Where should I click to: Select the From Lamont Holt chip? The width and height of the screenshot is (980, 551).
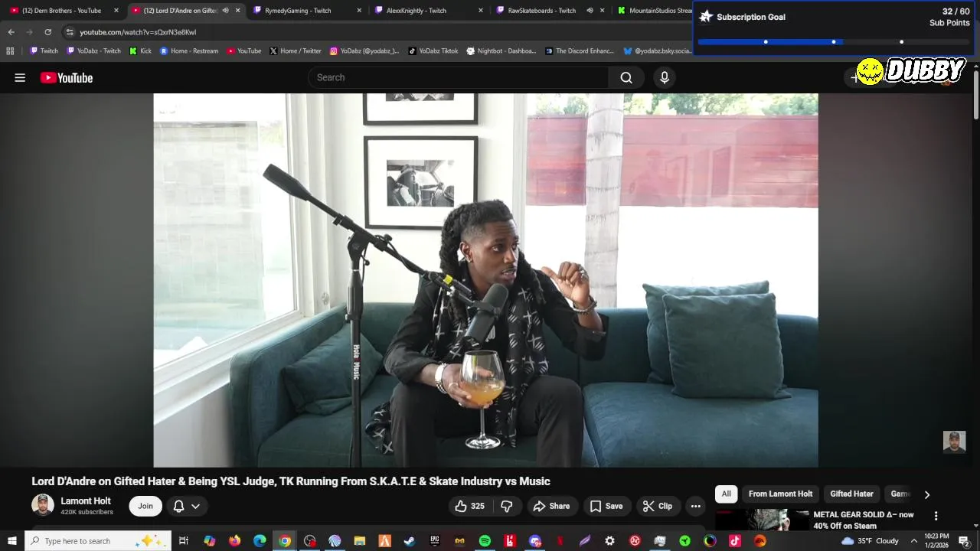pos(780,494)
